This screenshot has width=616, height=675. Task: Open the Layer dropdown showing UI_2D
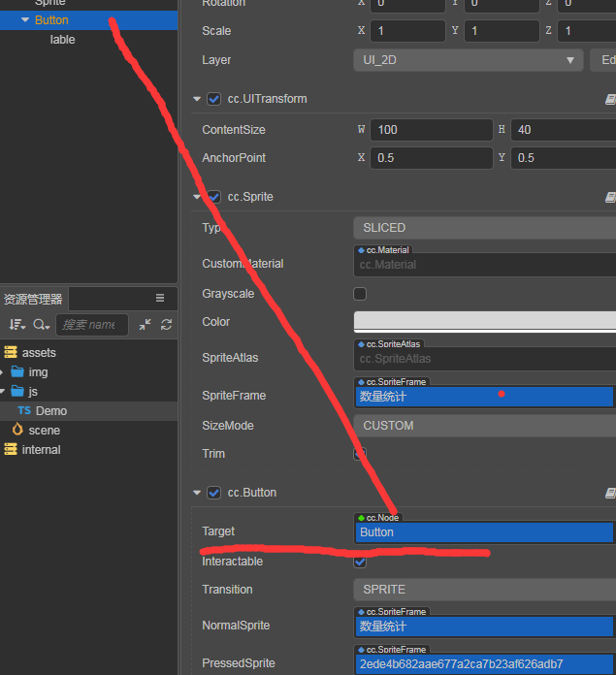[468, 60]
